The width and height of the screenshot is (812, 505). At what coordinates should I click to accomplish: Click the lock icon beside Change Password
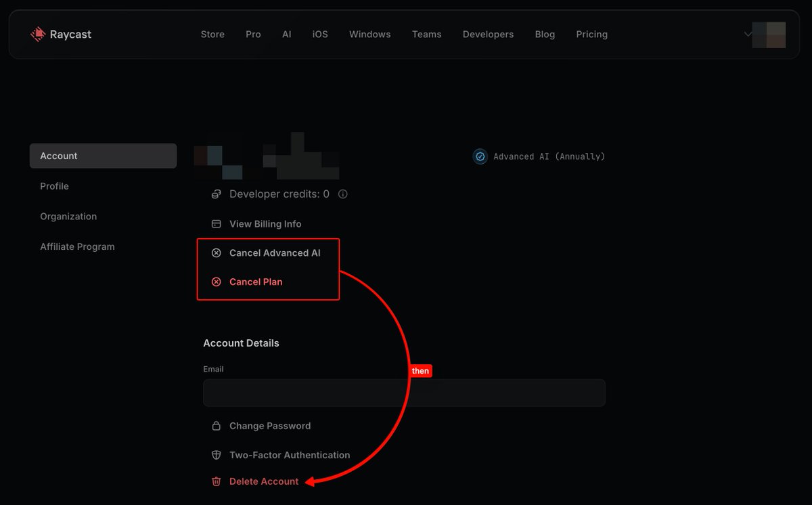(217, 426)
